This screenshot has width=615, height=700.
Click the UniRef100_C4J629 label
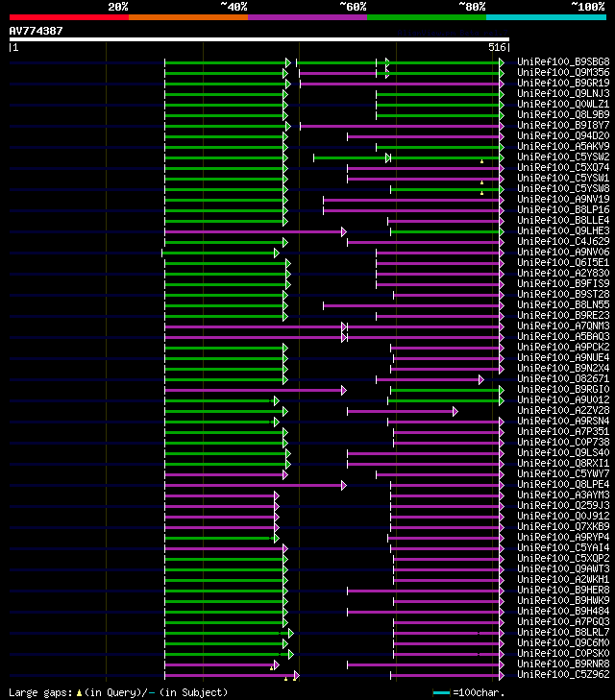[x=563, y=241]
